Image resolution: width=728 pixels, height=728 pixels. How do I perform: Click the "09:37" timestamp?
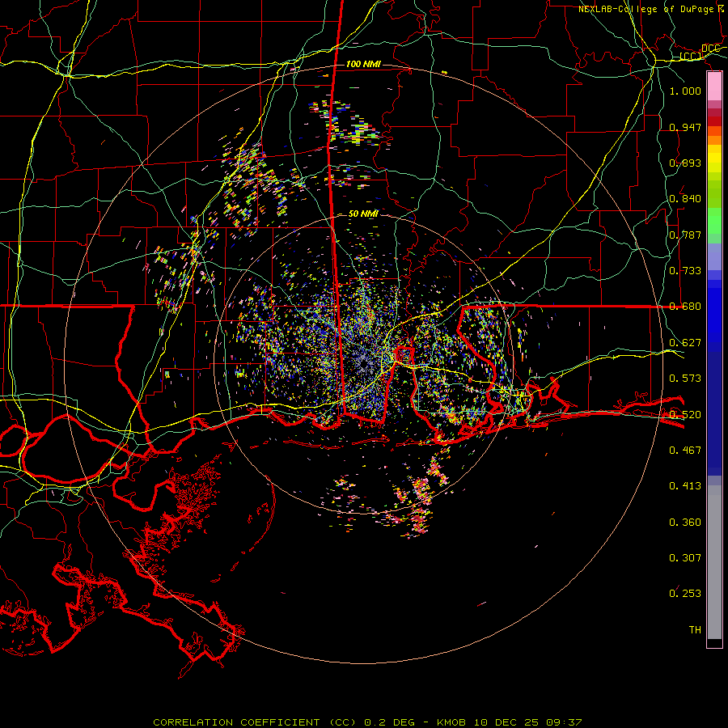click(x=564, y=722)
